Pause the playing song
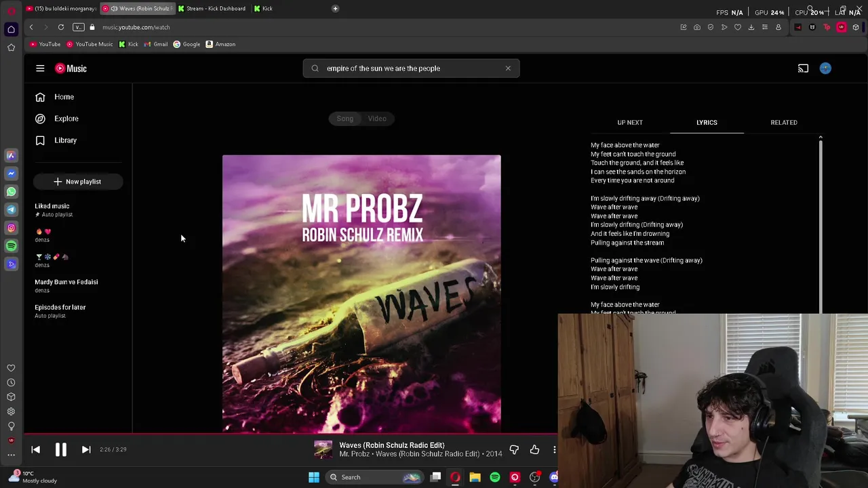Image resolution: width=868 pixels, height=488 pixels. [x=60, y=449]
